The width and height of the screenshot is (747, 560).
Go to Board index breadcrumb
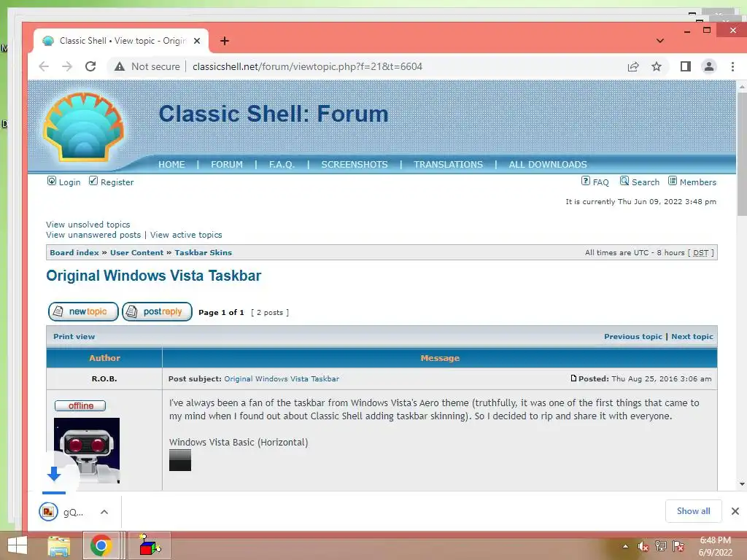point(74,252)
